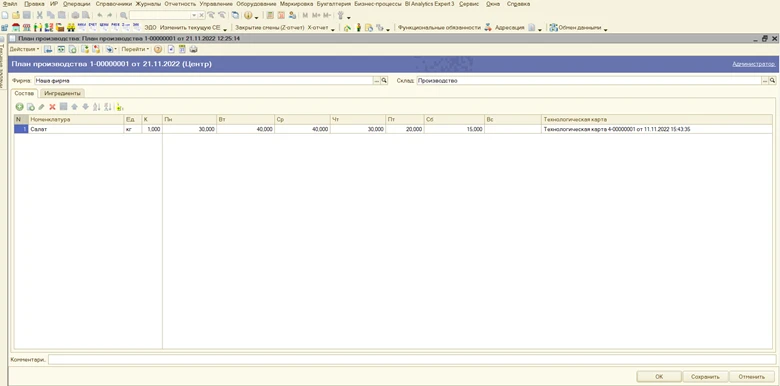This screenshot has width=780, height=386.
Task: Edit the current row with the pencil icon
Action: pos(41,106)
